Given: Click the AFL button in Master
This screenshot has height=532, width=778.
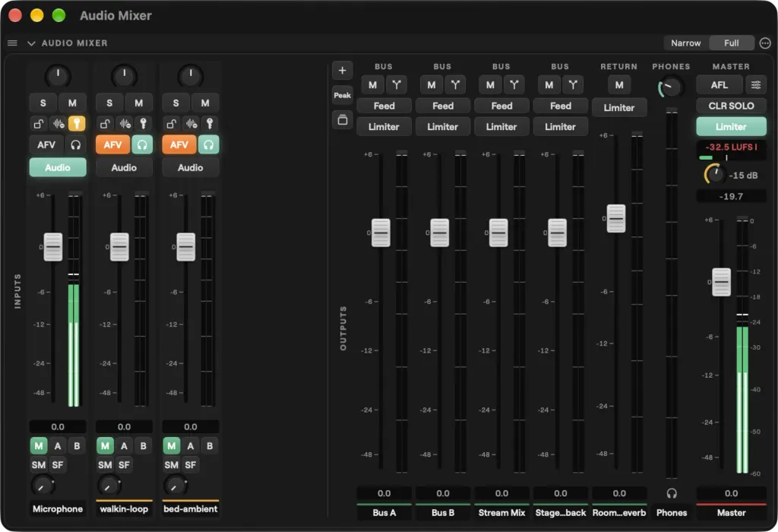Looking at the screenshot, I should tap(719, 85).
